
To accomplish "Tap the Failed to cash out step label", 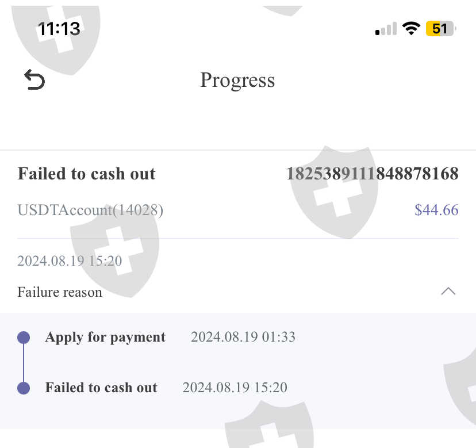I will pos(101,388).
